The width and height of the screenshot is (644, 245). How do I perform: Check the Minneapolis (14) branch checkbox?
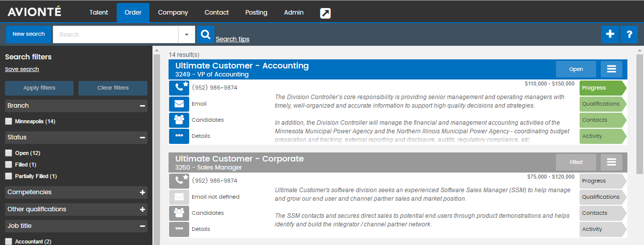click(9, 121)
